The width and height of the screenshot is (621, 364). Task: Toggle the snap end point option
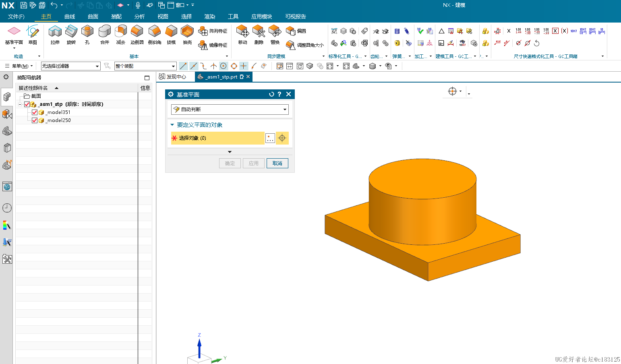pos(183,66)
